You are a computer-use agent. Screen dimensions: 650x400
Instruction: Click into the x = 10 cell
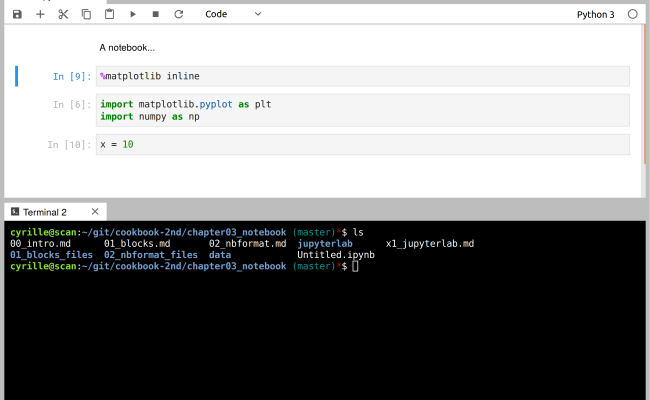pyautogui.click(x=363, y=144)
